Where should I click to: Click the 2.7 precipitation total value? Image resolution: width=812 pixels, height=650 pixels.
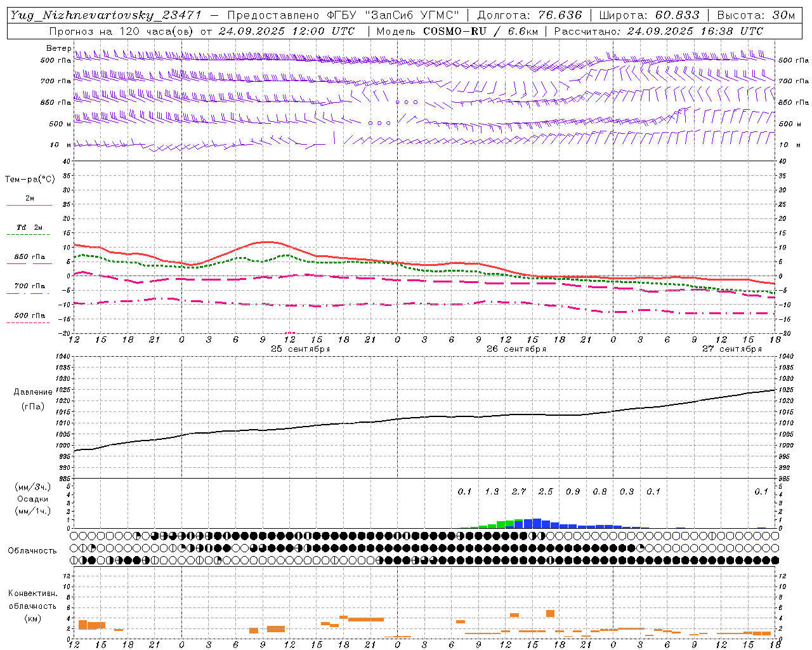[519, 492]
